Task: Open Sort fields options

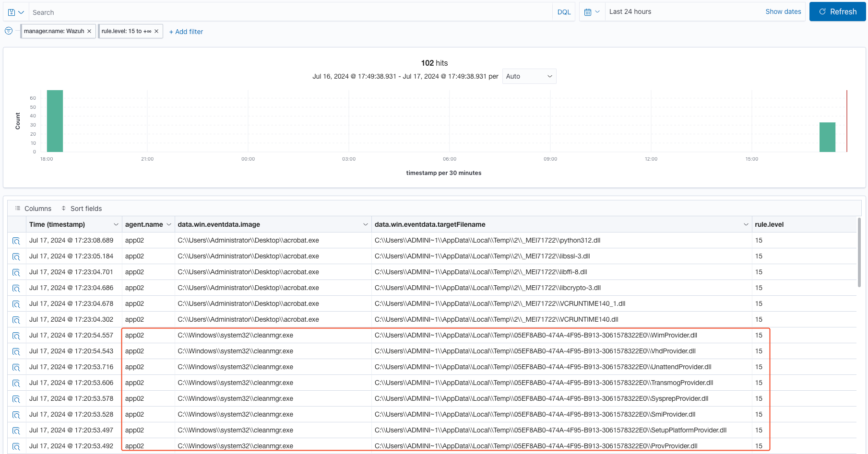Action: [x=82, y=209]
